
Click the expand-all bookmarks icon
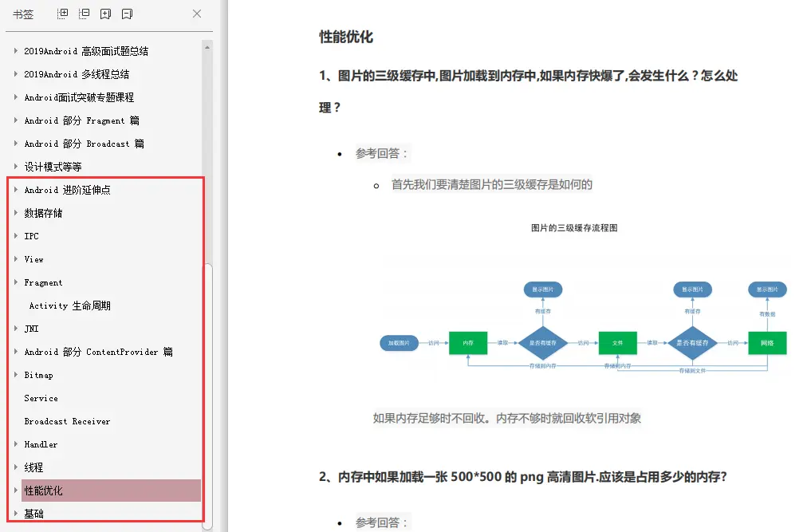click(x=62, y=14)
